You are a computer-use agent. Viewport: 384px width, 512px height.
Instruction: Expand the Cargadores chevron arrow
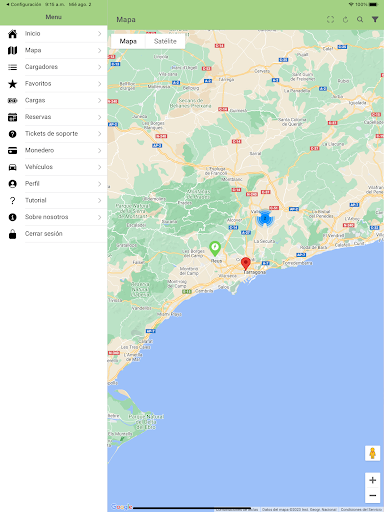coord(99,67)
